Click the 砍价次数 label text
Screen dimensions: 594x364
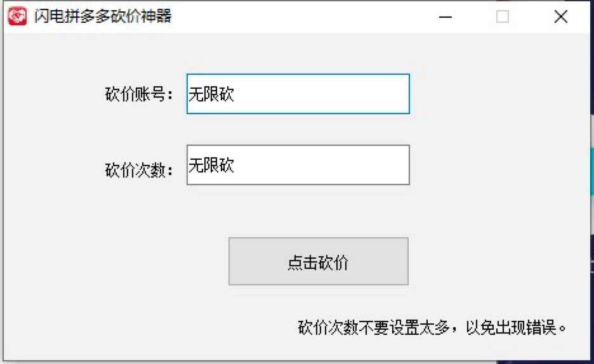click(x=138, y=171)
